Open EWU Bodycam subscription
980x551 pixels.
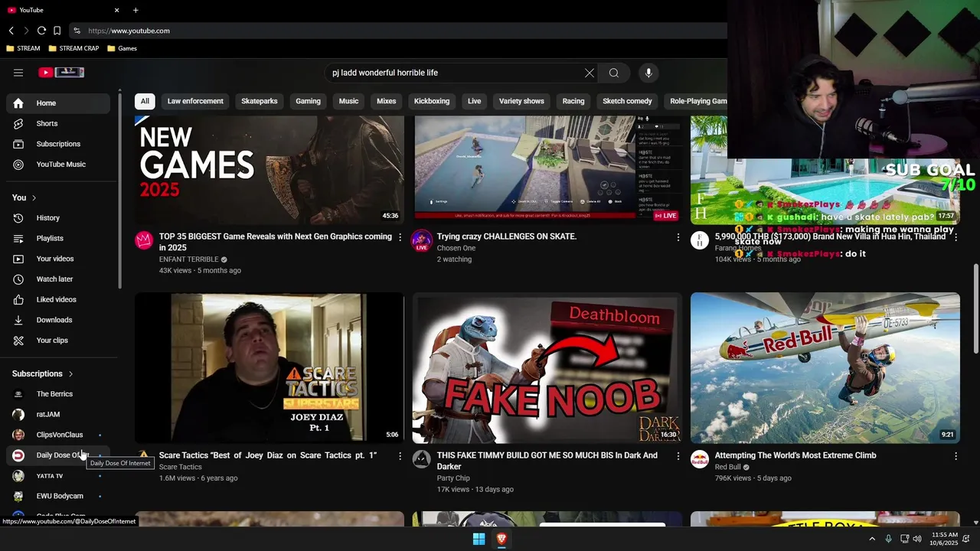pos(58,496)
